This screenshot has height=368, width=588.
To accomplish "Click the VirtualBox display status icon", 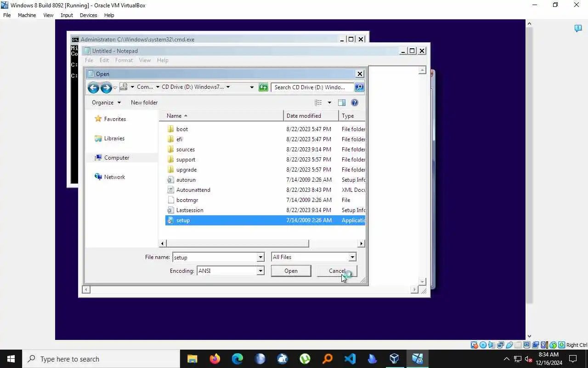I will pos(527,345).
